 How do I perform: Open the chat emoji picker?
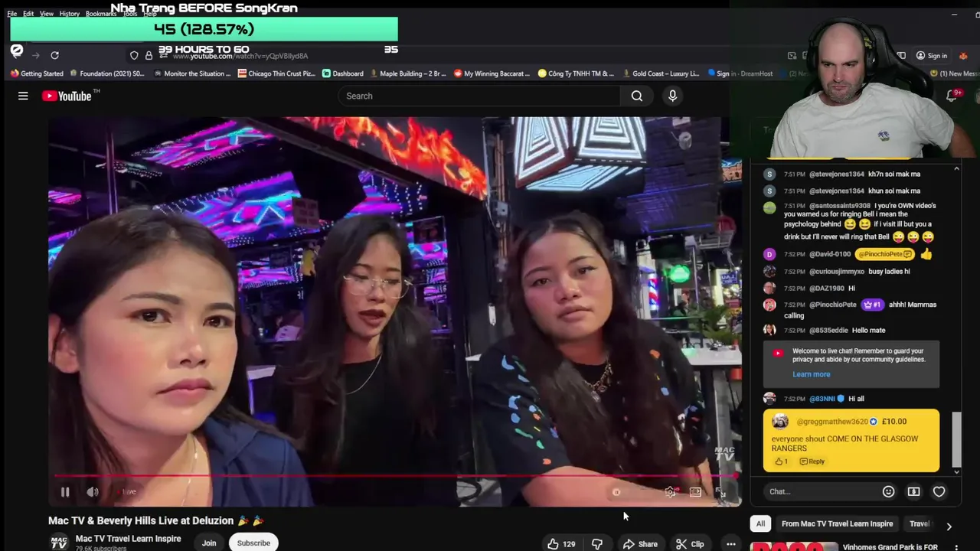pyautogui.click(x=888, y=491)
